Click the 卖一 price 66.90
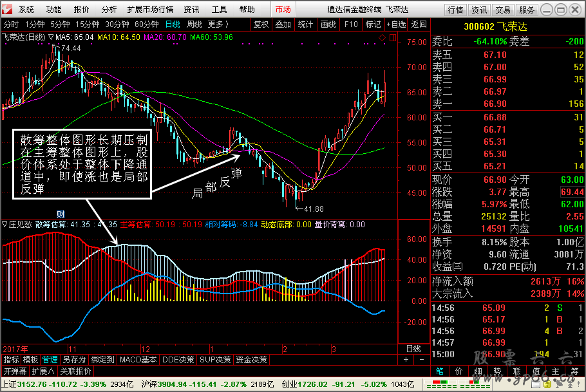This screenshot has height=392, width=586. [495, 104]
